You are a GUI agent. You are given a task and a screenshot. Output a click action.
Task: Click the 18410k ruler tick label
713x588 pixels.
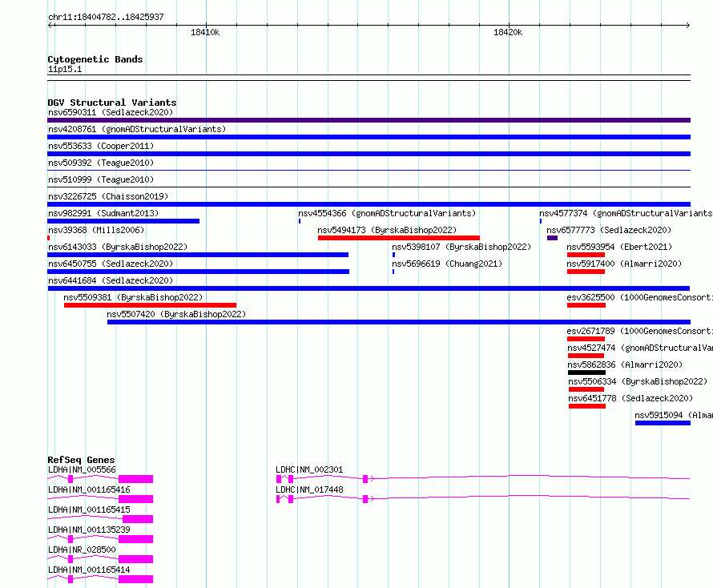click(x=205, y=32)
